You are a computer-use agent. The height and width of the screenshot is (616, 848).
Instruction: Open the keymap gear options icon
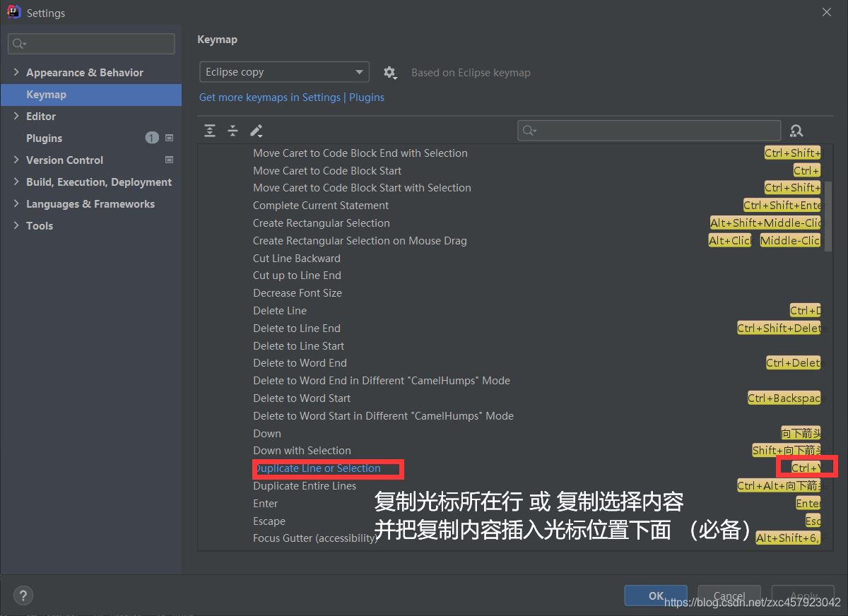tap(389, 72)
